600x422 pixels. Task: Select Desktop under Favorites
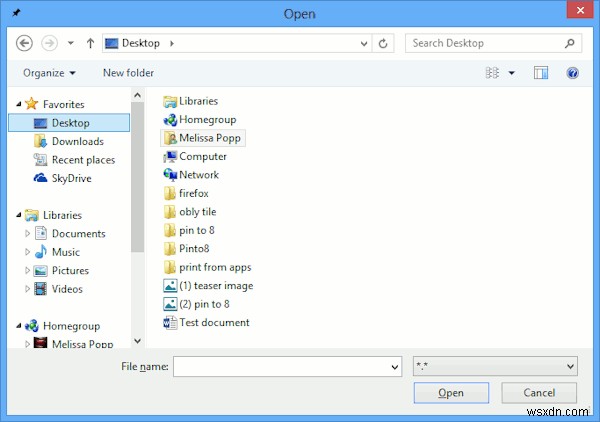coord(69,123)
